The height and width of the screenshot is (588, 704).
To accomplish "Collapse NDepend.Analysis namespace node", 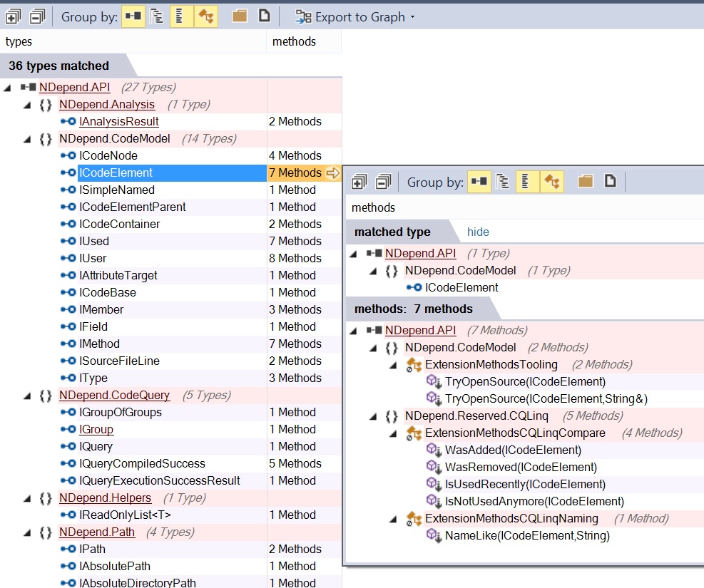I will click(27, 105).
